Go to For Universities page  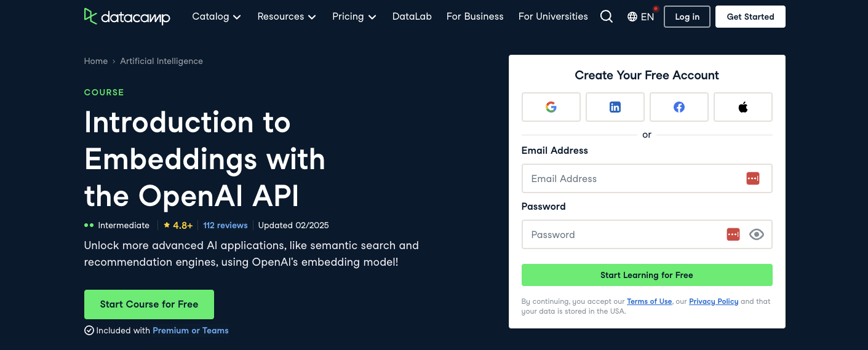tap(553, 17)
